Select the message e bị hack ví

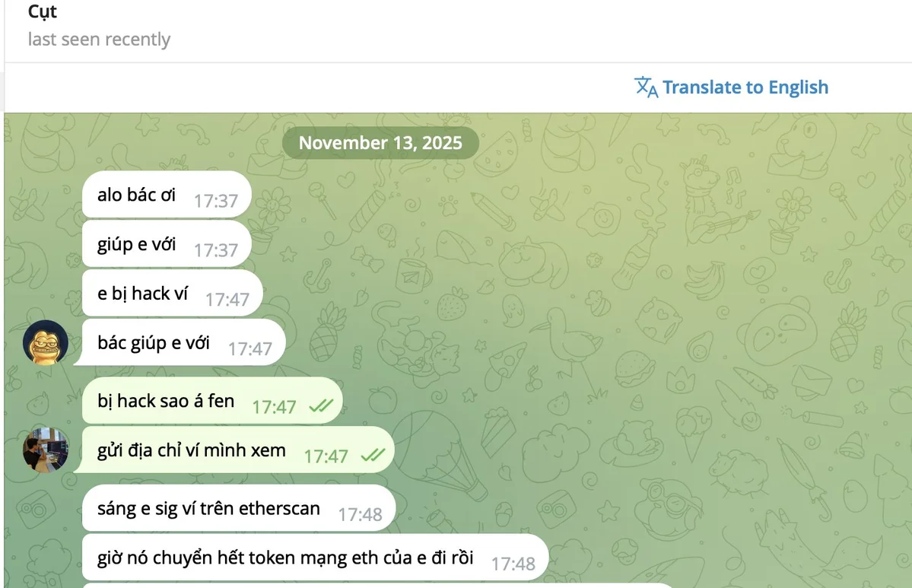tap(172, 294)
